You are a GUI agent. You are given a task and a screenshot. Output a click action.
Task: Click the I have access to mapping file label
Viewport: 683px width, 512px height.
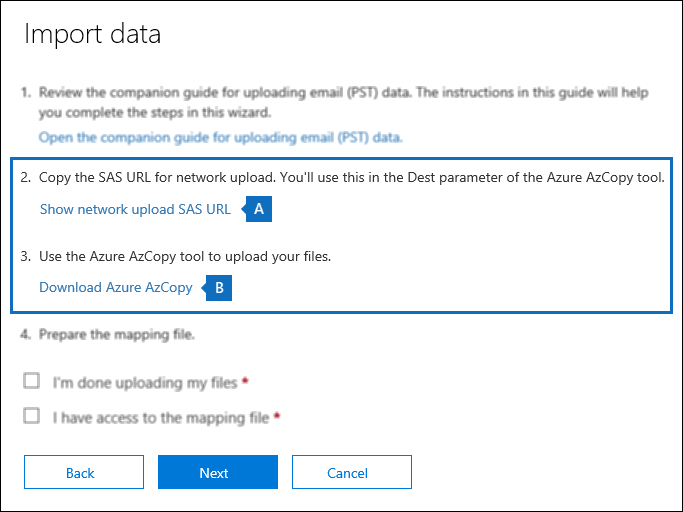click(161, 417)
